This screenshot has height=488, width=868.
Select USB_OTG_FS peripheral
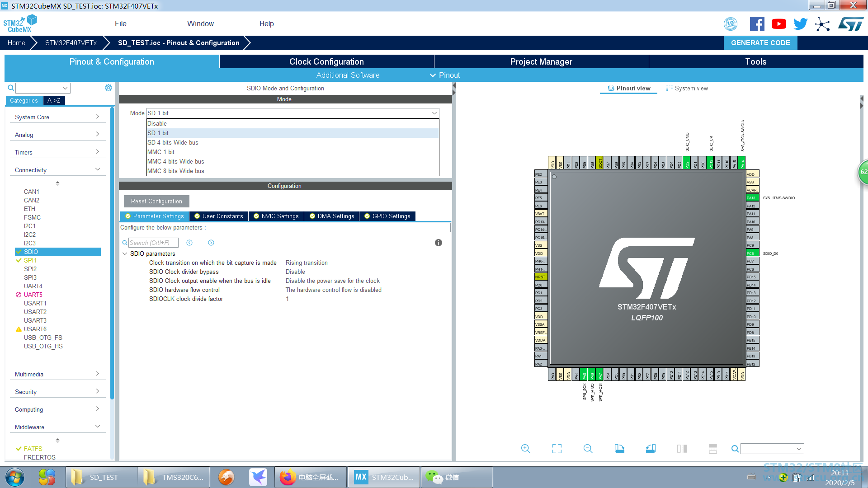pos(43,338)
